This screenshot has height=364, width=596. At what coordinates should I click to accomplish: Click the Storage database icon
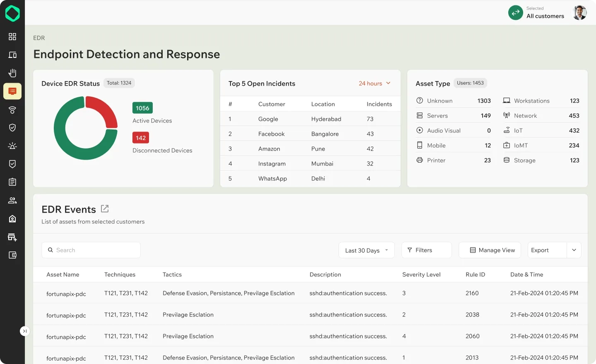coord(507,160)
